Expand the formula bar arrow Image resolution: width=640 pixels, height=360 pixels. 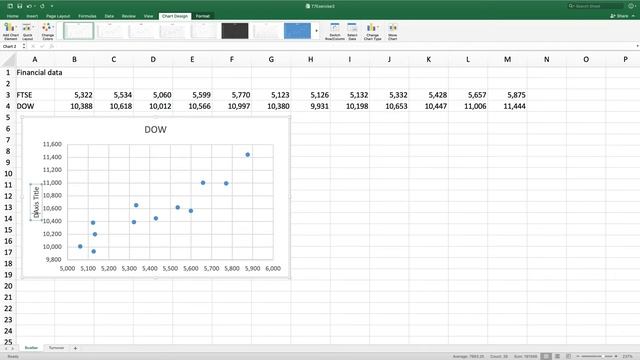click(x=637, y=46)
